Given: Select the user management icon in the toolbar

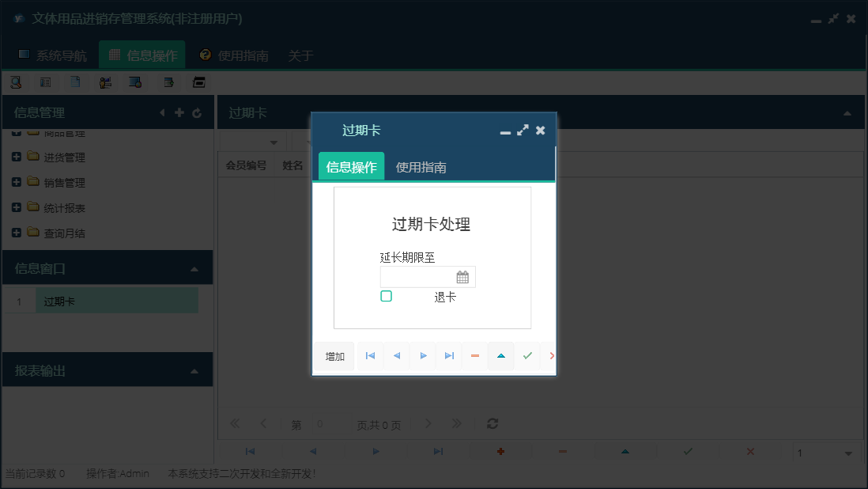Looking at the screenshot, I should [105, 81].
